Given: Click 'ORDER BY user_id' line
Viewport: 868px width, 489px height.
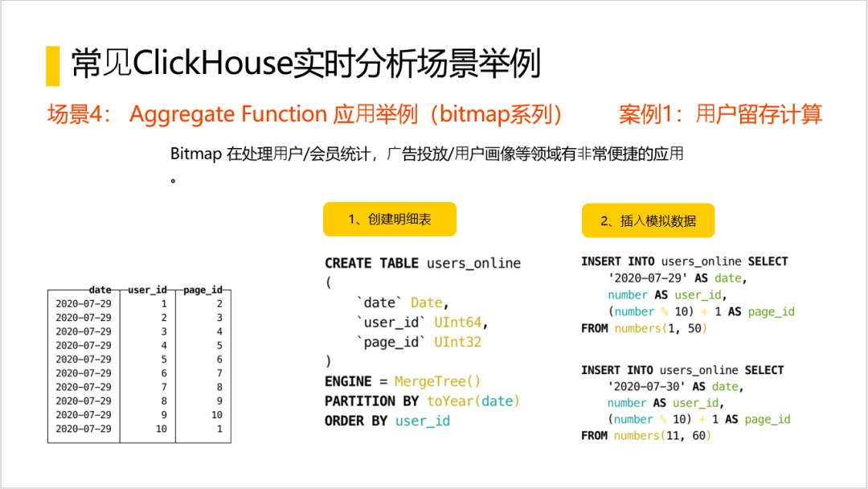Looking at the screenshot, I should [387, 421].
